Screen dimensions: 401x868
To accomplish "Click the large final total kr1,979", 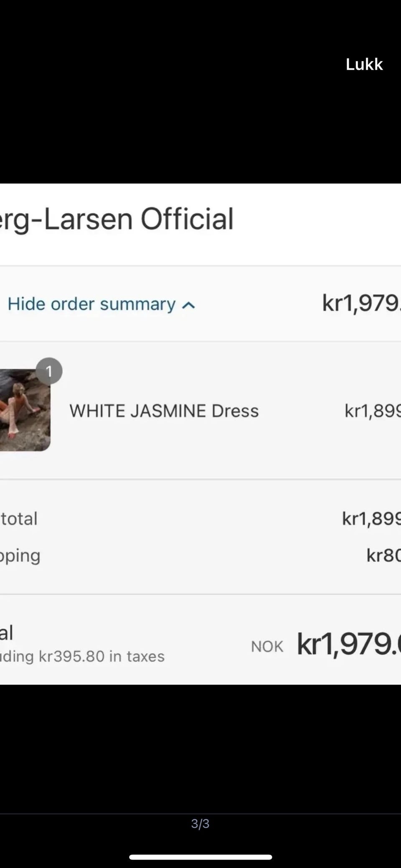I will (348, 644).
